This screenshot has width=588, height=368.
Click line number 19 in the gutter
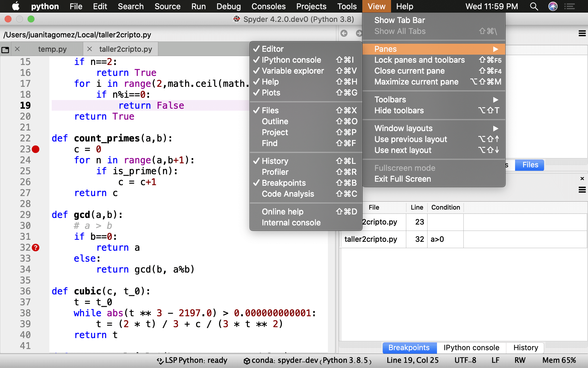[x=25, y=106]
